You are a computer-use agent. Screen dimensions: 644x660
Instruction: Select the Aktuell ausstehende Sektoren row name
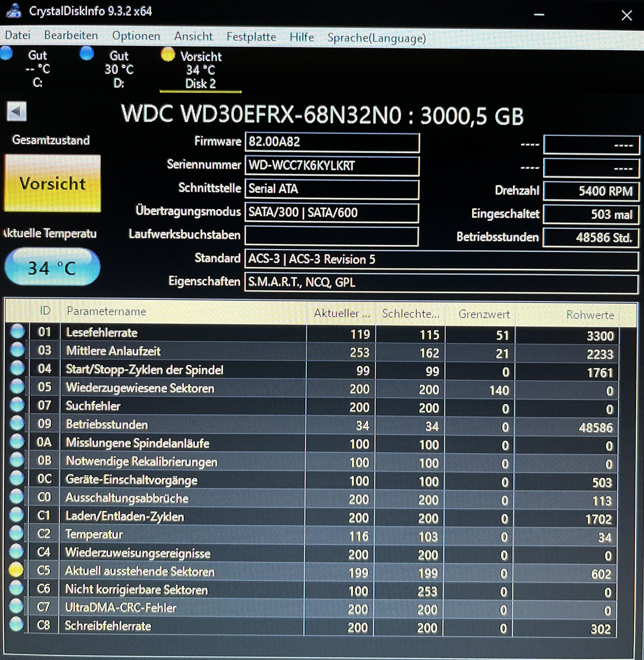point(140,571)
